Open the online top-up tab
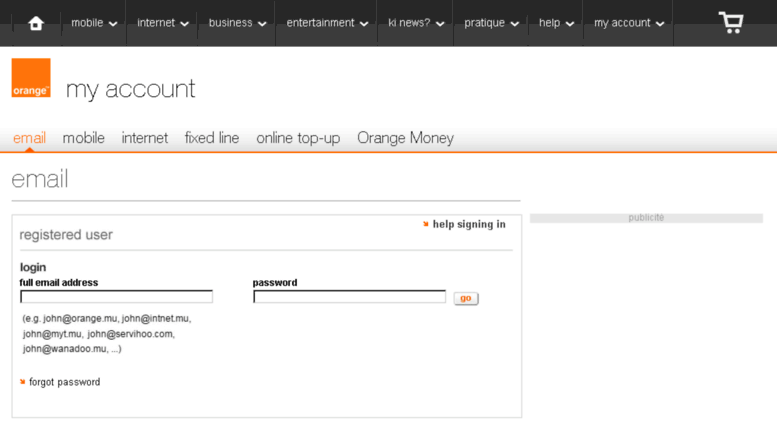Image resolution: width=777 pixels, height=423 pixels. tap(298, 138)
